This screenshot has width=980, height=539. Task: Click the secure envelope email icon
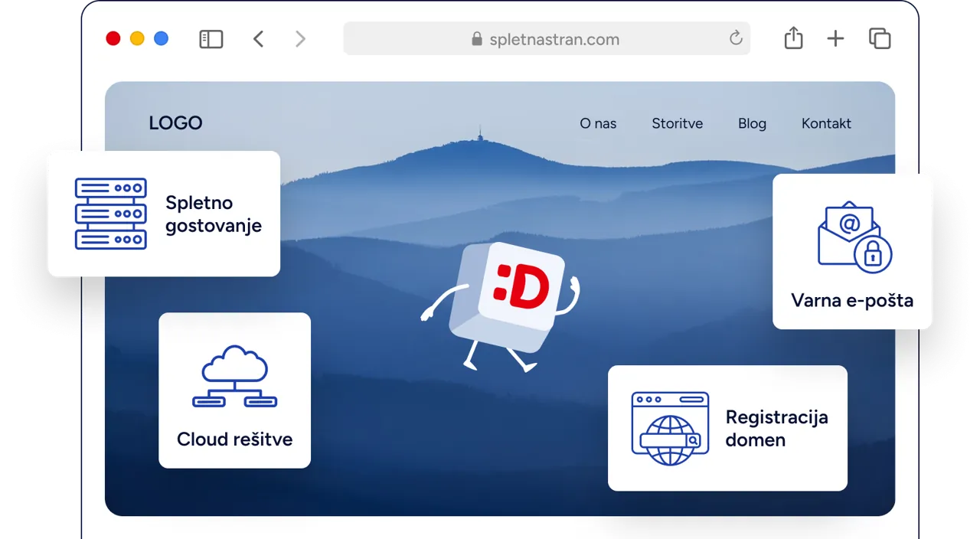point(854,237)
